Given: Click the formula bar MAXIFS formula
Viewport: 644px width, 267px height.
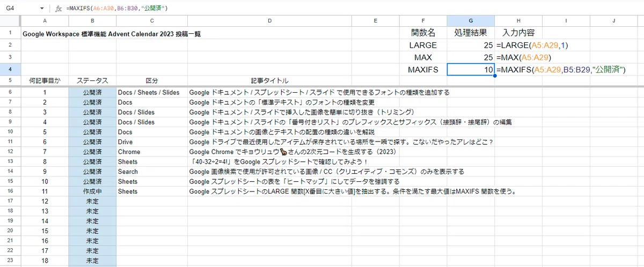Looking at the screenshot, I should [118, 9].
